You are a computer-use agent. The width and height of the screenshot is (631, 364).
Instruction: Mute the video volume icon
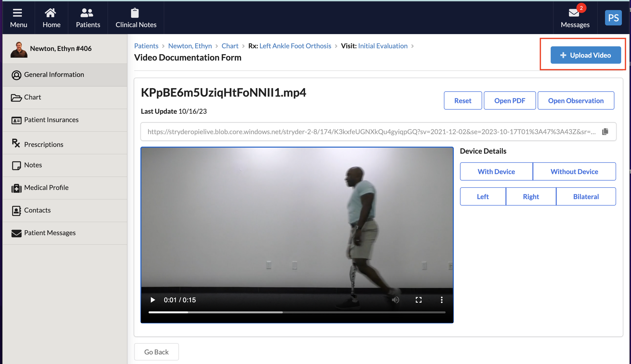click(x=395, y=300)
